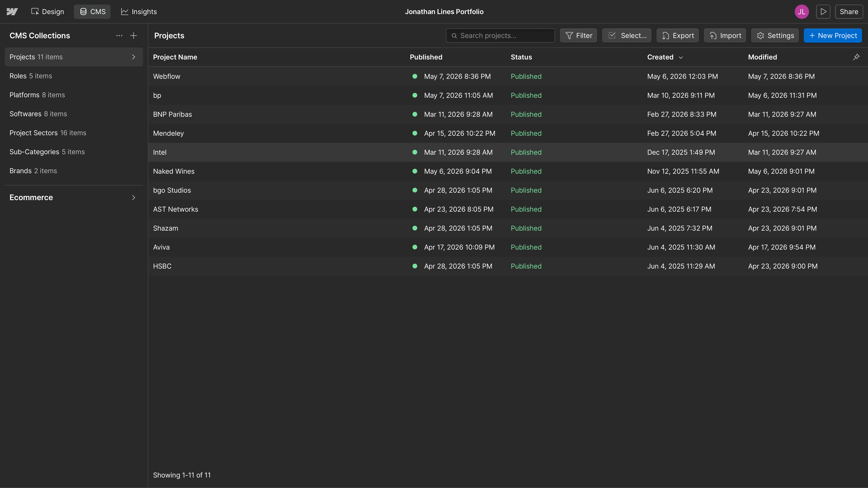Click green status dot for bp row
868x488 pixels.
[415, 95]
